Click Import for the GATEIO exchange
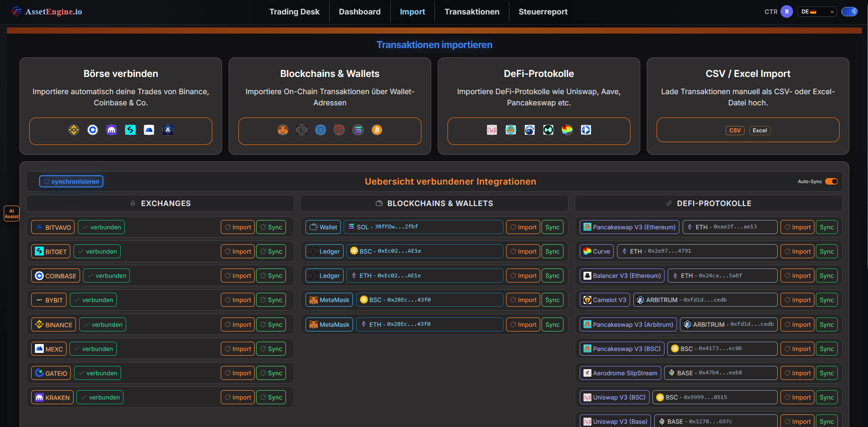868x427 pixels. pyautogui.click(x=237, y=373)
